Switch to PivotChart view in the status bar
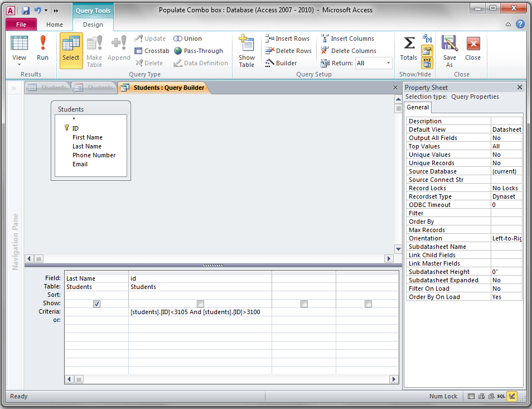The width and height of the screenshot is (532, 409). coord(491,396)
